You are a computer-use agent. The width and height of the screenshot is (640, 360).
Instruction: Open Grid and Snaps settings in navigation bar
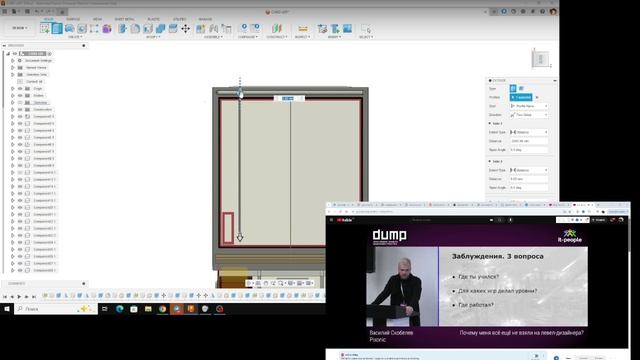300,283
